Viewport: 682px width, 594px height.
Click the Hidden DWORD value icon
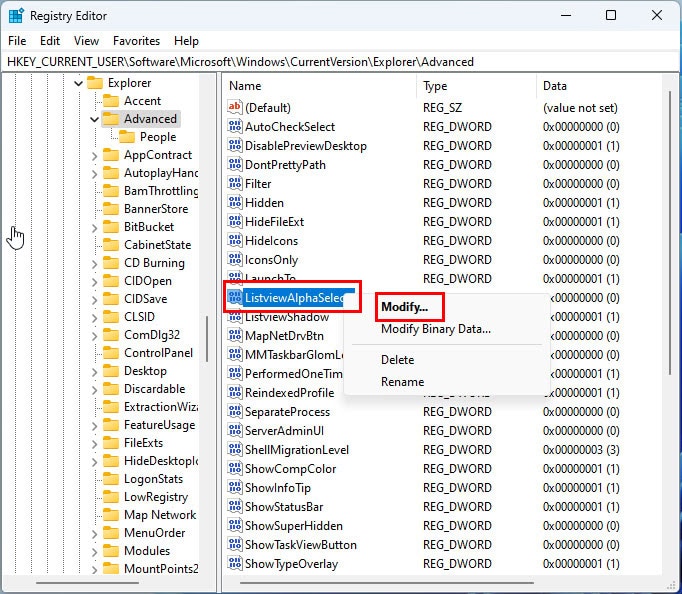[x=235, y=203]
